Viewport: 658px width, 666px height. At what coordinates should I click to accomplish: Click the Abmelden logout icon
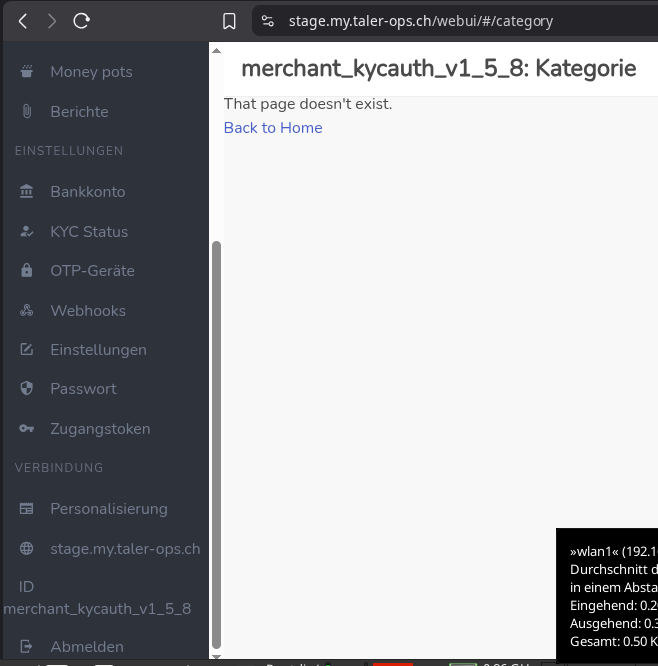tap(27, 647)
